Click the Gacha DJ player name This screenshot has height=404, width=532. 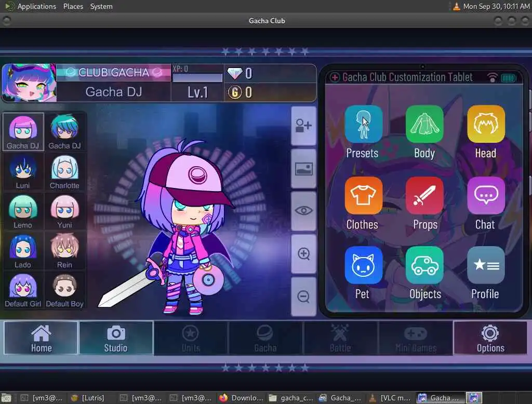point(114,92)
